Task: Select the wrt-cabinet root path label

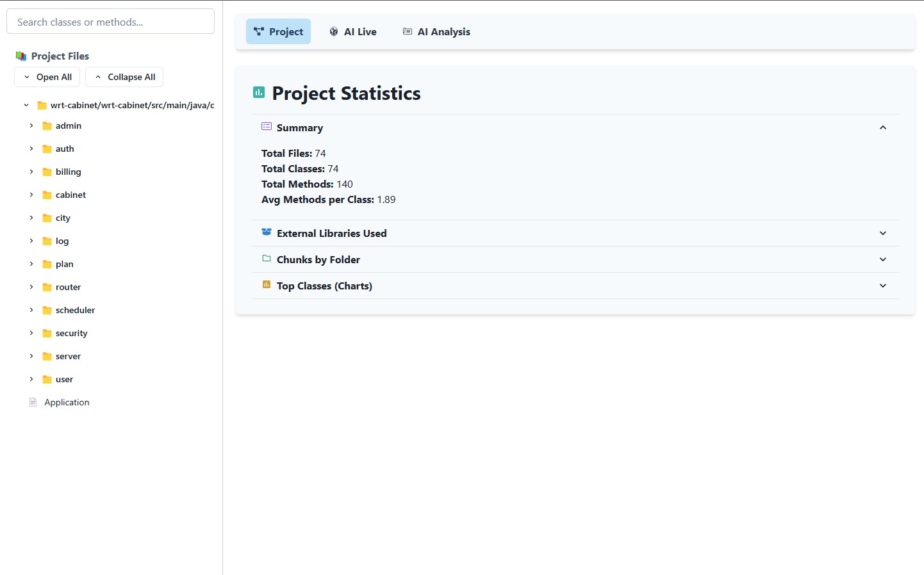Action: [x=132, y=105]
